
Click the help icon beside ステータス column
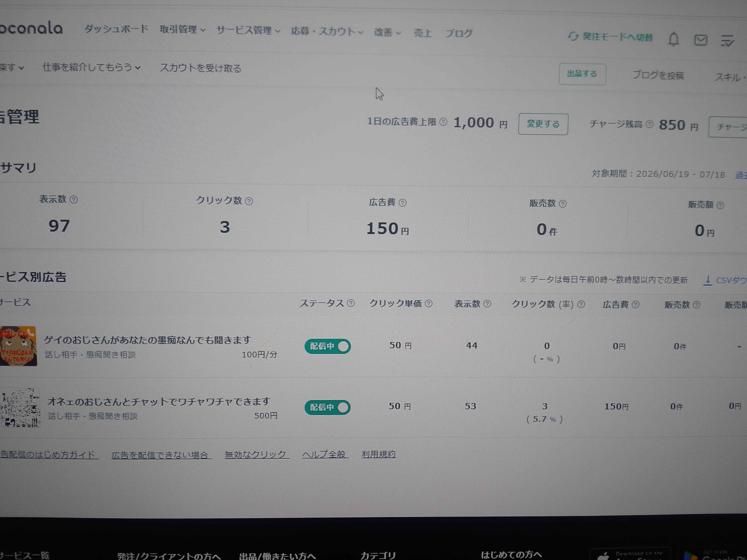coord(351,303)
